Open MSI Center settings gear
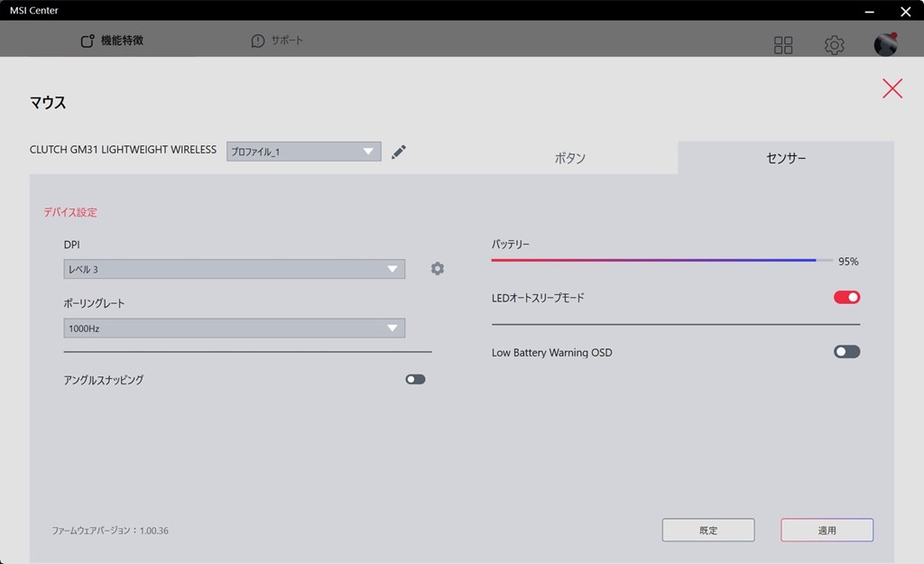 pyautogui.click(x=835, y=45)
